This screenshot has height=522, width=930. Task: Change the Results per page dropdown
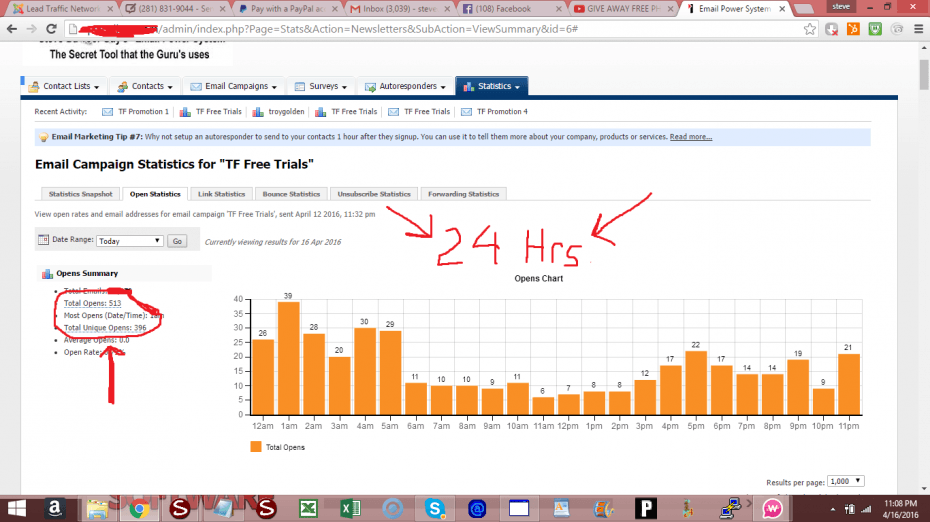click(845, 481)
